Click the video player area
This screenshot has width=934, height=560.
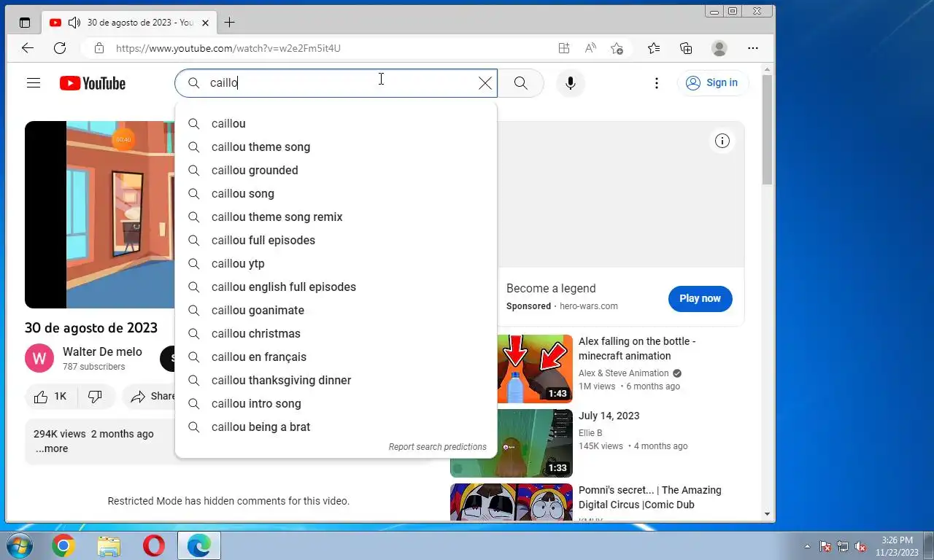point(100,214)
